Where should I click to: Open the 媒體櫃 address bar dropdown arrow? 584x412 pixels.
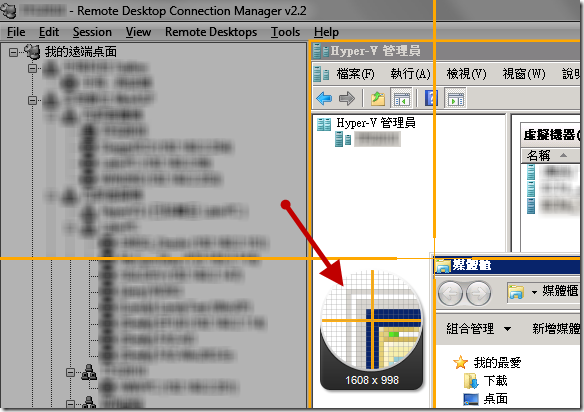click(x=534, y=292)
